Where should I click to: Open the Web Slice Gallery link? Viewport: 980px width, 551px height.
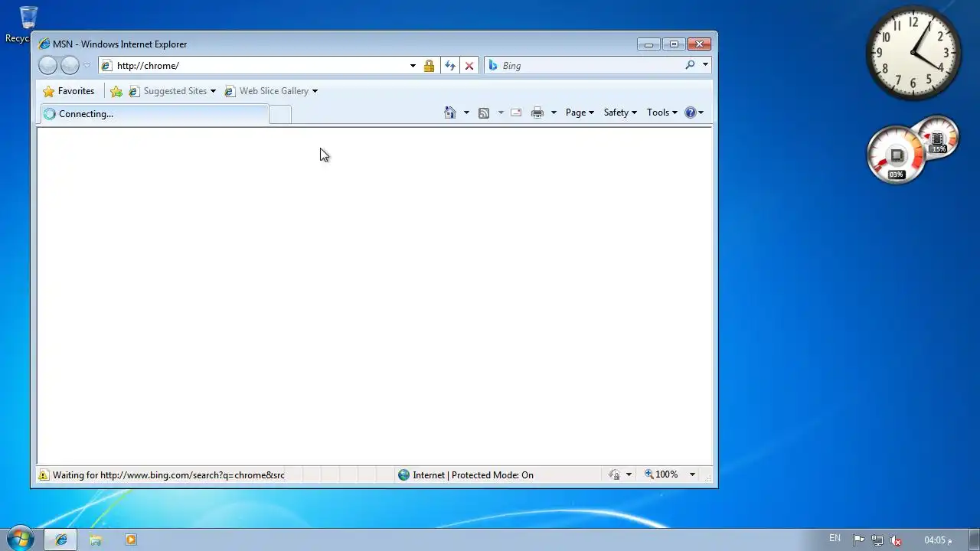tap(271, 91)
